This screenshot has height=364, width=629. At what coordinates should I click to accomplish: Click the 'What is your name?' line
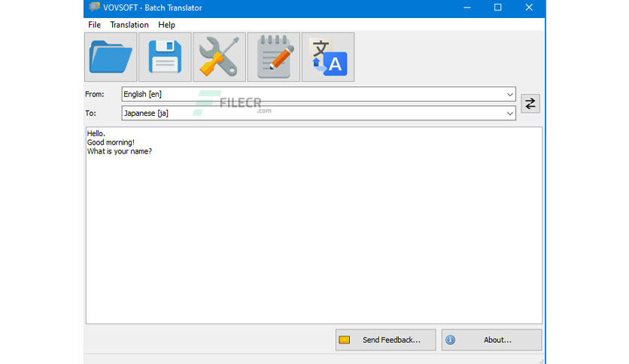tap(120, 151)
